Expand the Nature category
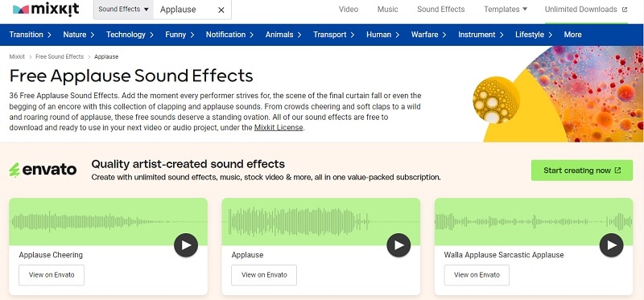The image size is (644, 300). (79, 35)
